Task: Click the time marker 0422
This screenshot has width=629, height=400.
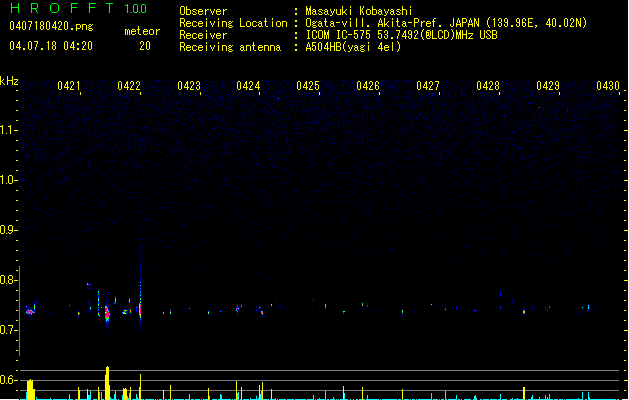Action: click(129, 86)
